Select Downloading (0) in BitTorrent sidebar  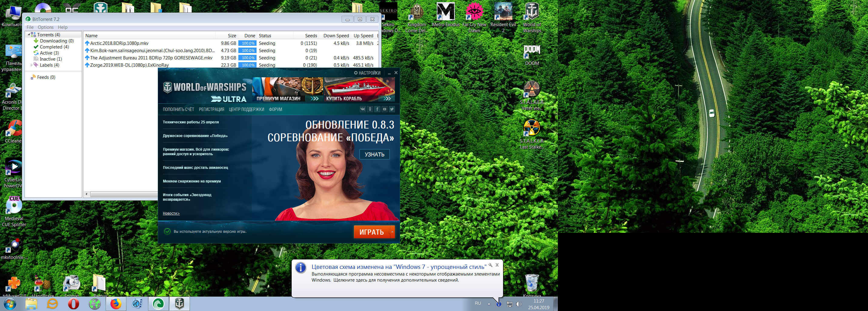[57, 41]
